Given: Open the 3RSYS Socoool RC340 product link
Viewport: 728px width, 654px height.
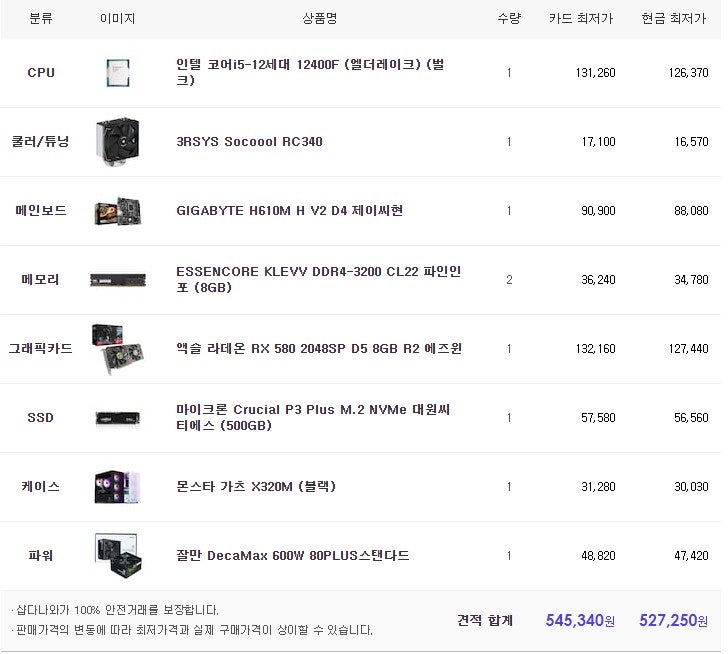Looking at the screenshot, I should [x=249, y=142].
